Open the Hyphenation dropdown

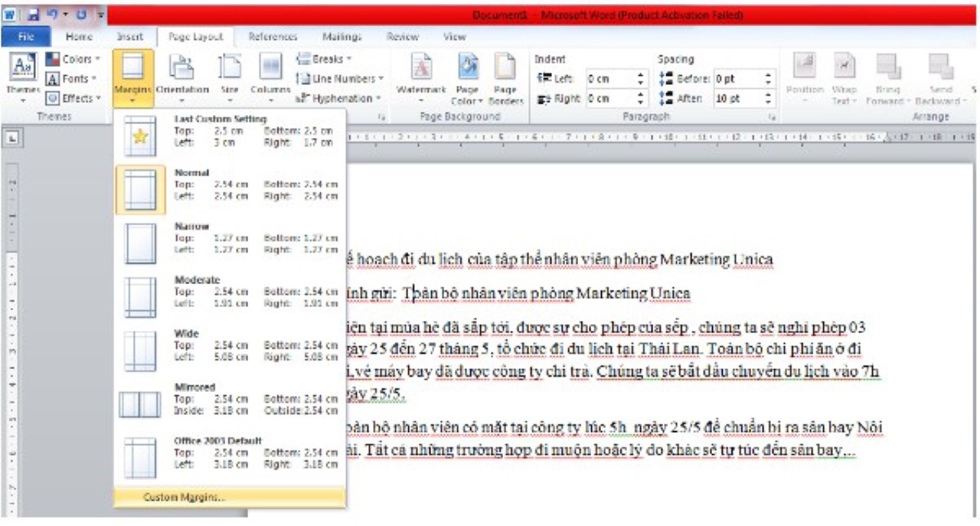coord(339,98)
